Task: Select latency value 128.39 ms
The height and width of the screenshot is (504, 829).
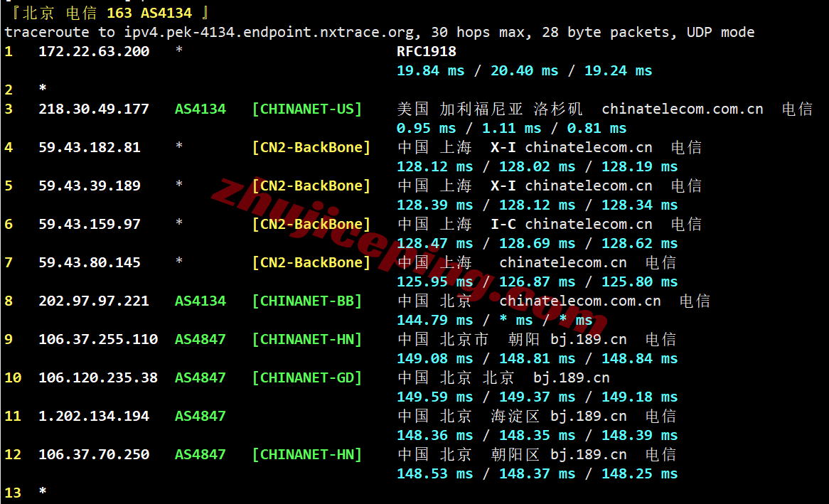Action: click(434, 205)
